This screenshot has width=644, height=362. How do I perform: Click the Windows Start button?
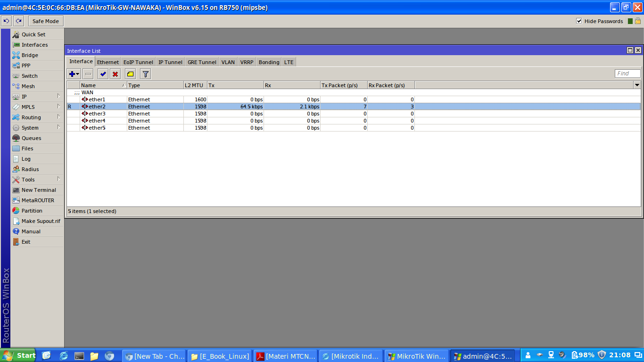tap(19, 356)
